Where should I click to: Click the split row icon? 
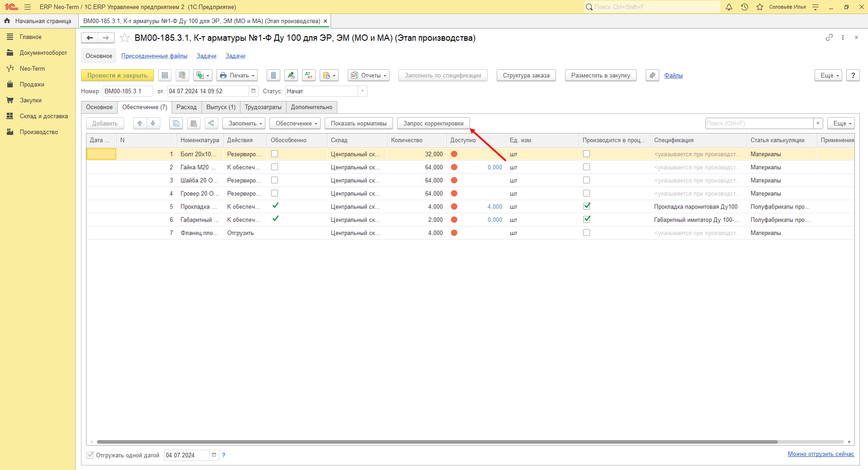click(x=211, y=123)
